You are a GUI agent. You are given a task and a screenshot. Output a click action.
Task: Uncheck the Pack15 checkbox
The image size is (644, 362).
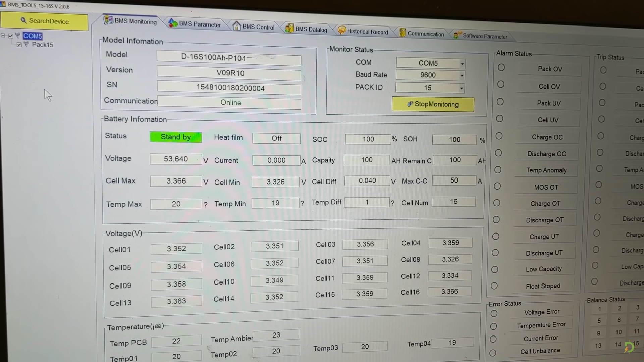tap(19, 44)
